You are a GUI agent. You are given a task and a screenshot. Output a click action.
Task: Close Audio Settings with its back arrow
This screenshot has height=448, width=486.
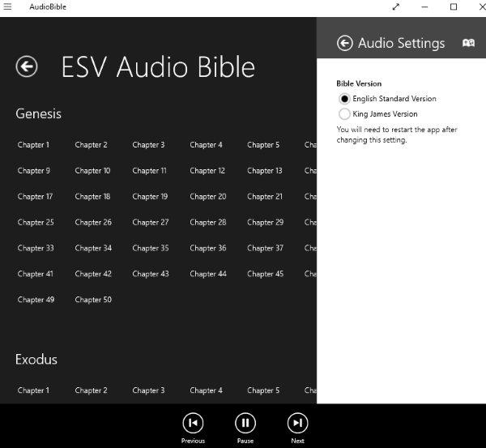click(344, 43)
